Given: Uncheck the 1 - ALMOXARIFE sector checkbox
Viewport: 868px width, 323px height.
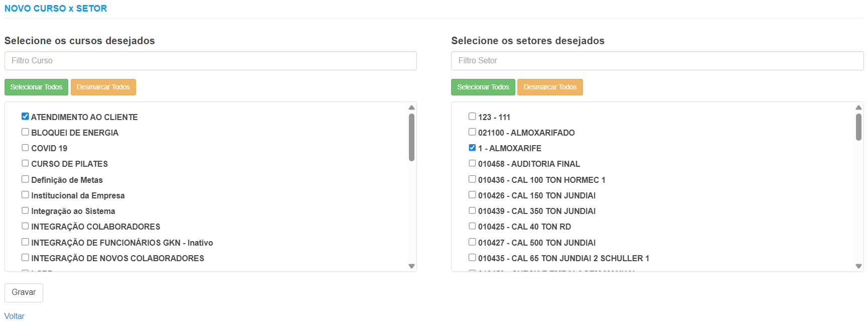Looking at the screenshot, I should coord(472,148).
